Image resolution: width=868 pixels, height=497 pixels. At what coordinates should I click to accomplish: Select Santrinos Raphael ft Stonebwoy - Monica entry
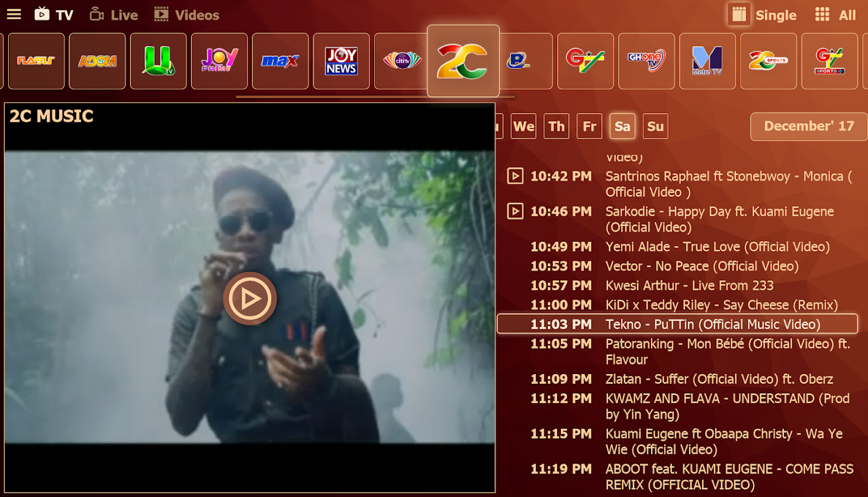(729, 184)
